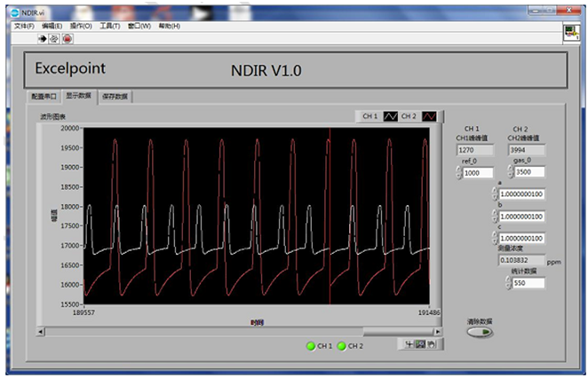The width and height of the screenshot is (588, 378).
Task: Click the CH 2 green LED indicator
Action: tap(341, 346)
